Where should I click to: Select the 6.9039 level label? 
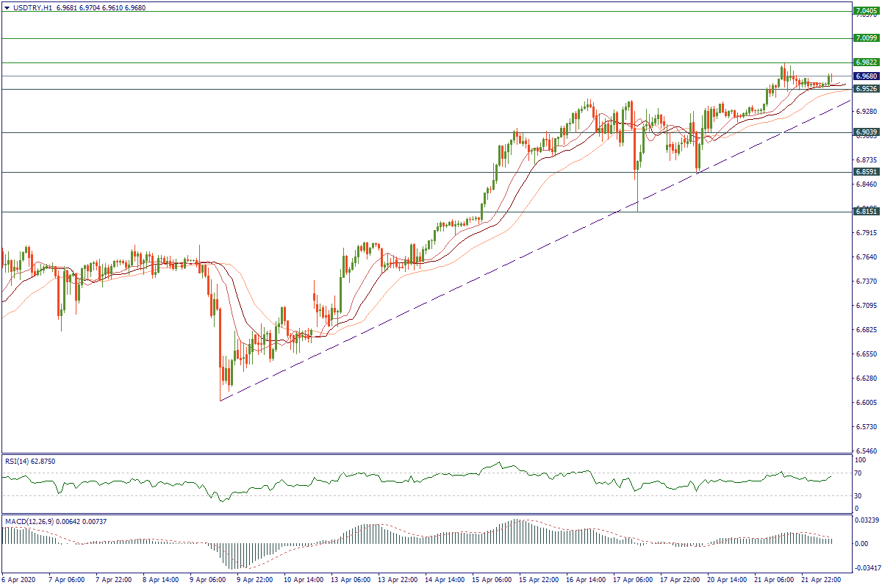pyautogui.click(x=865, y=132)
